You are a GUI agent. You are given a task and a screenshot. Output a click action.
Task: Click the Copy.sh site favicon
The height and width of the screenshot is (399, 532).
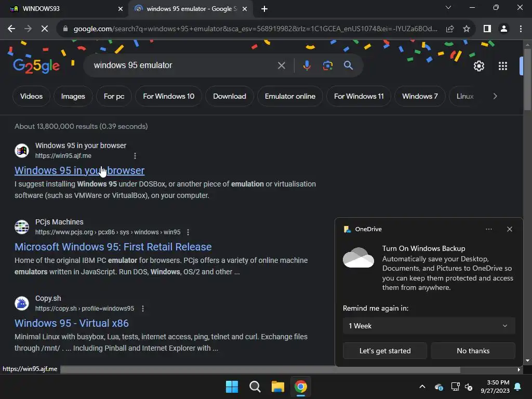[22, 303]
